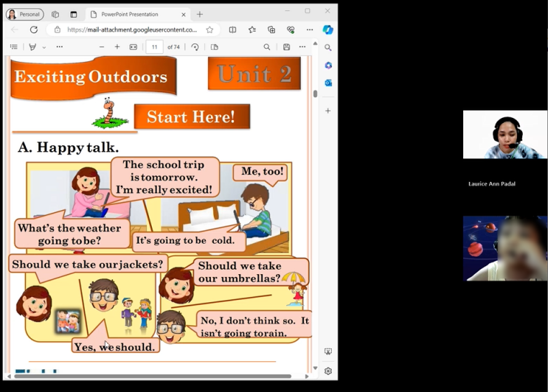Open PDF toolbar more options at right
The image size is (548, 392).
tap(302, 46)
